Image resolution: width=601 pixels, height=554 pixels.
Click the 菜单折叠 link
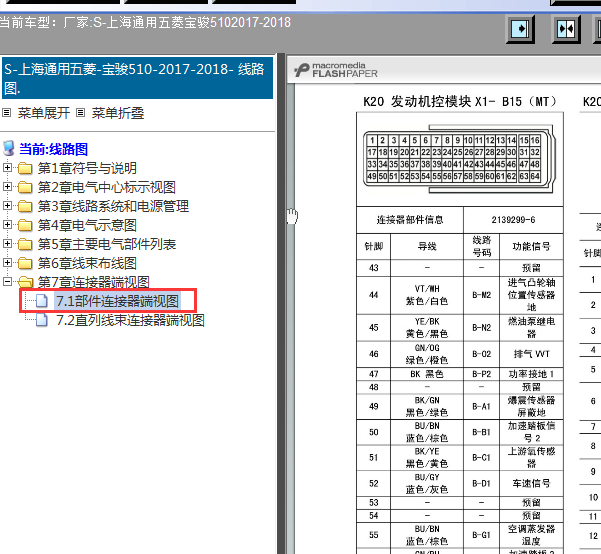click(x=118, y=113)
